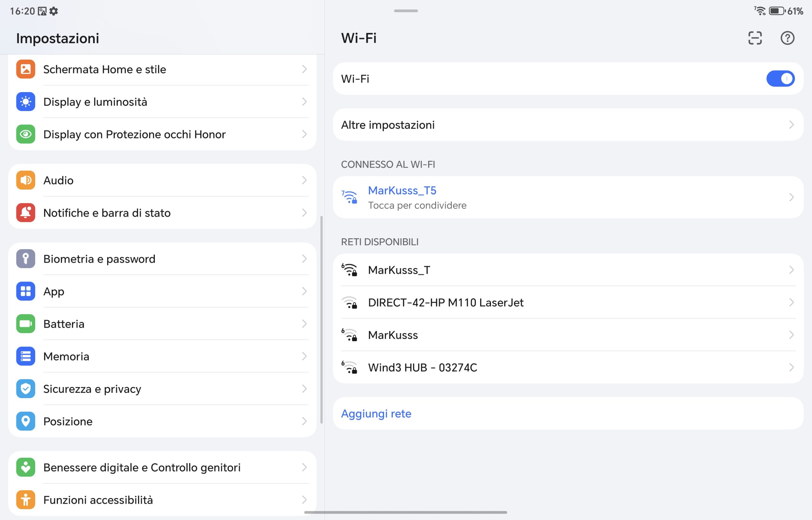
Task: Select Memoria in the settings list
Action: point(162,356)
